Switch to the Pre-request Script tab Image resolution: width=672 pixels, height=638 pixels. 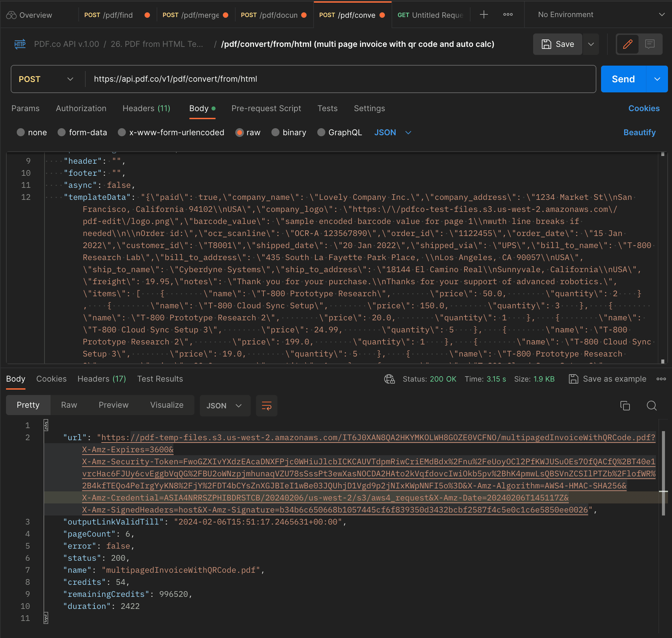(x=266, y=108)
